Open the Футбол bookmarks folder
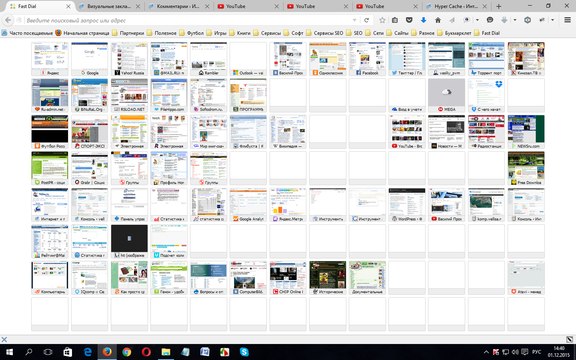 point(191,33)
